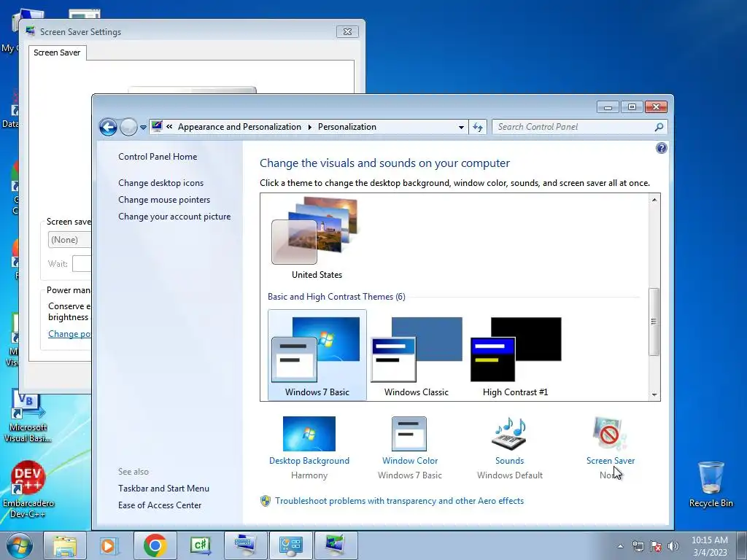The width and height of the screenshot is (747, 560).
Task: Click the double chevron at breadcrumb start
Action: pyautogui.click(x=169, y=127)
